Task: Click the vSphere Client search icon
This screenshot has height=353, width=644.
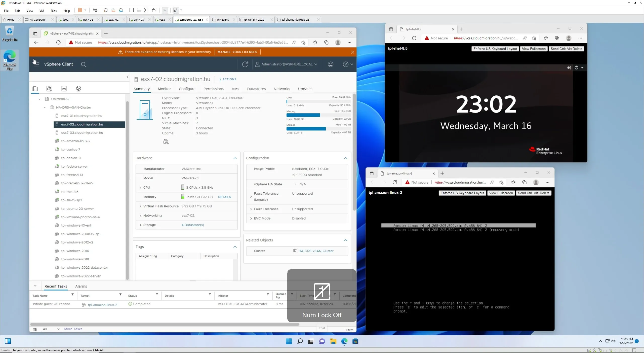Action: [84, 64]
